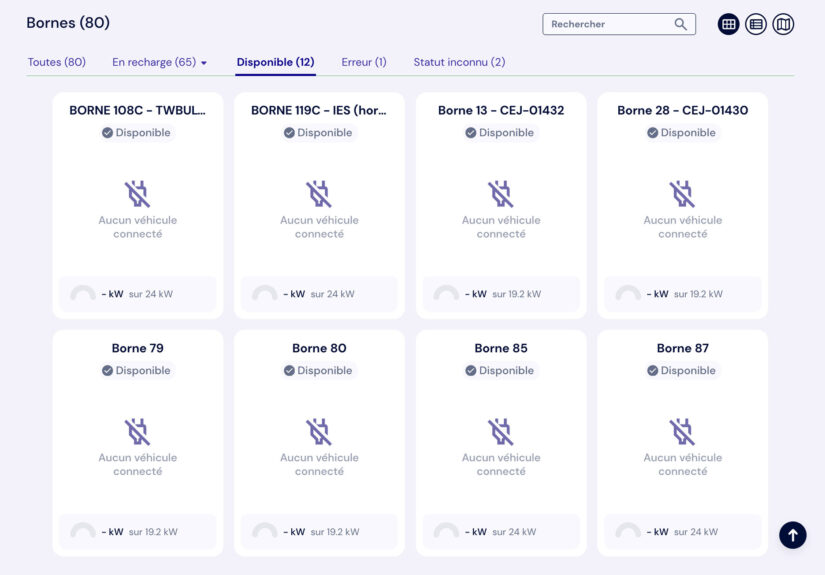Click unplugged icon on BORNE 108C card
825x575 pixels.
pyautogui.click(x=137, y=194)
